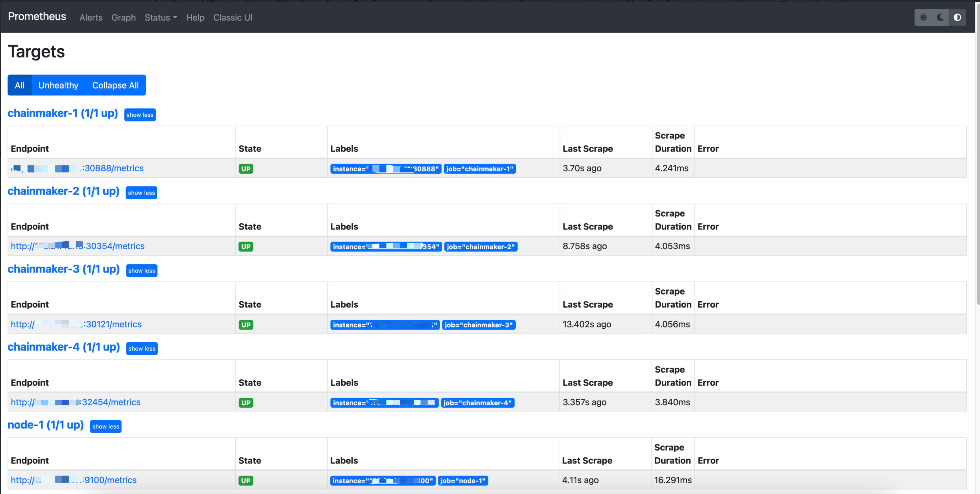
Task: Go to the Alerts page
Action: (x=91, y=18)
